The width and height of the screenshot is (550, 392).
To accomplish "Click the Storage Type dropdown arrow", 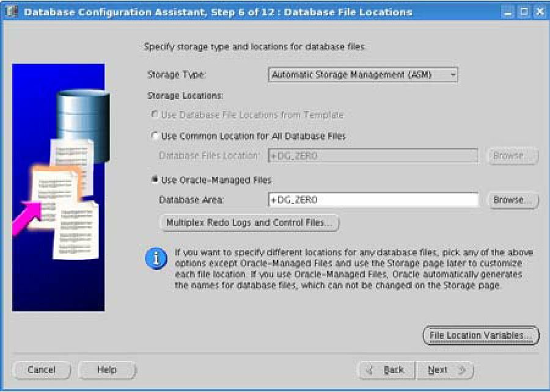I will [x=453, y=75].
